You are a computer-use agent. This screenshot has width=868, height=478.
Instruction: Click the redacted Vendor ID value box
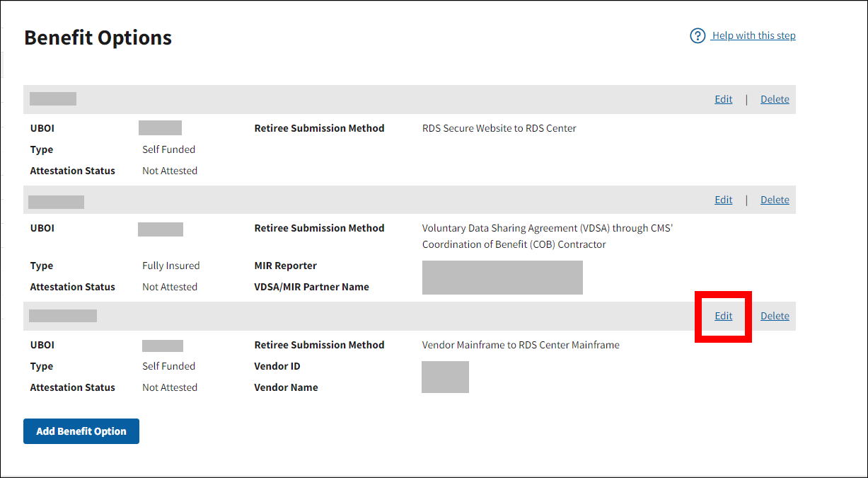point(445,377)
